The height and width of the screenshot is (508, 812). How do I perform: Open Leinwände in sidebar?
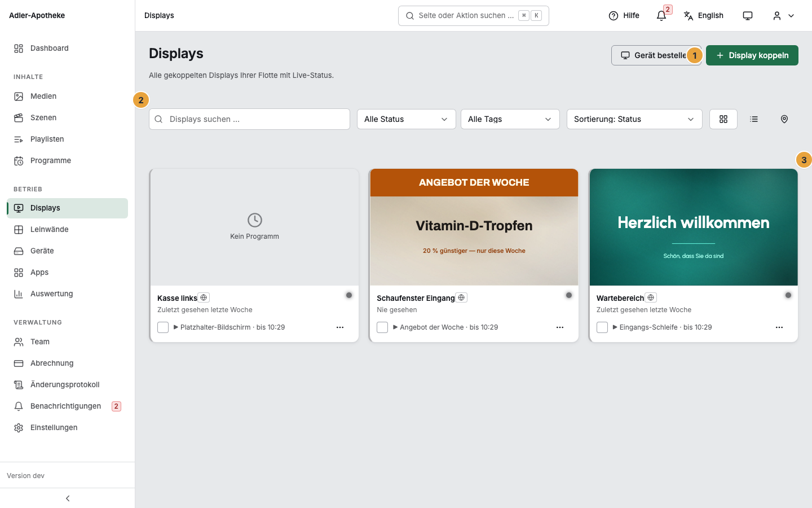pos(68,230)
